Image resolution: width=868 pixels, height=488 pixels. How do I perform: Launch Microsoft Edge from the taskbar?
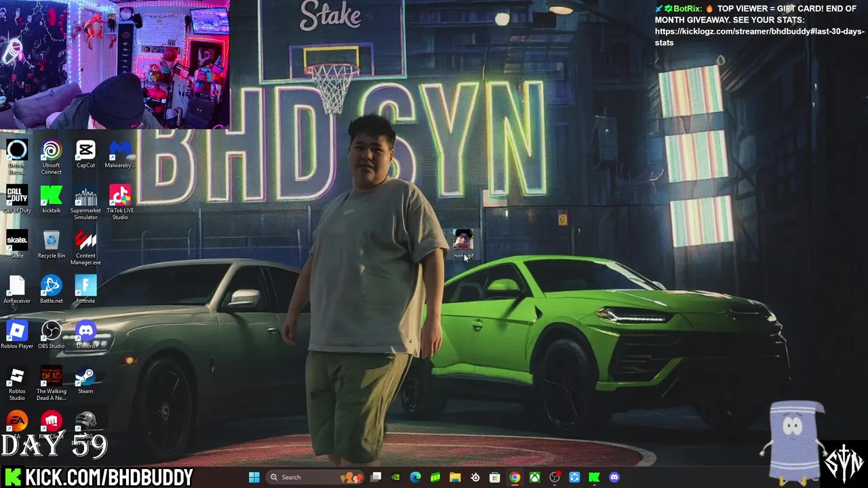(x=416, y=477)
